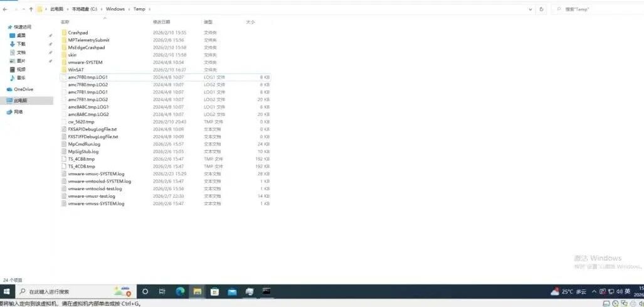Viewport: 644px width, 307px height.
Task: Select amc8A8C.tmp.LOG2 file
Action: click(165, 114)
